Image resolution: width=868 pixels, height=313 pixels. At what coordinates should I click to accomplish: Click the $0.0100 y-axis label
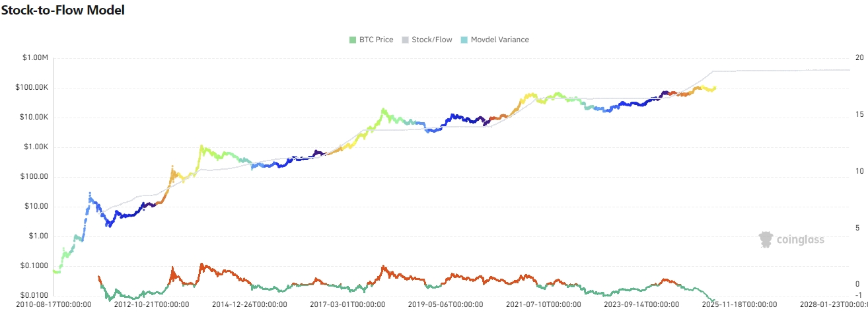[x=33, y=295]
